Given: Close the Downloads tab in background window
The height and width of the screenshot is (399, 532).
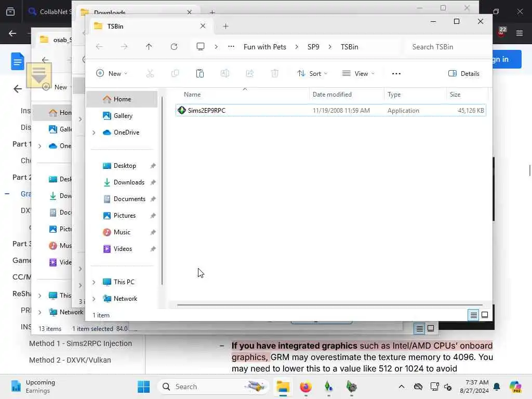Looking at the screenshot, I should pyautogui.click(x=189, y=12).
